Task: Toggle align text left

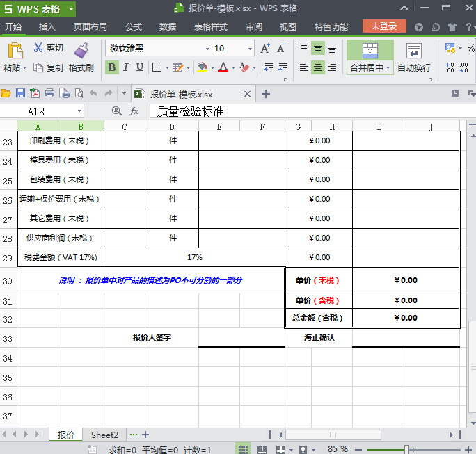Action: click(x=304, y=67)
